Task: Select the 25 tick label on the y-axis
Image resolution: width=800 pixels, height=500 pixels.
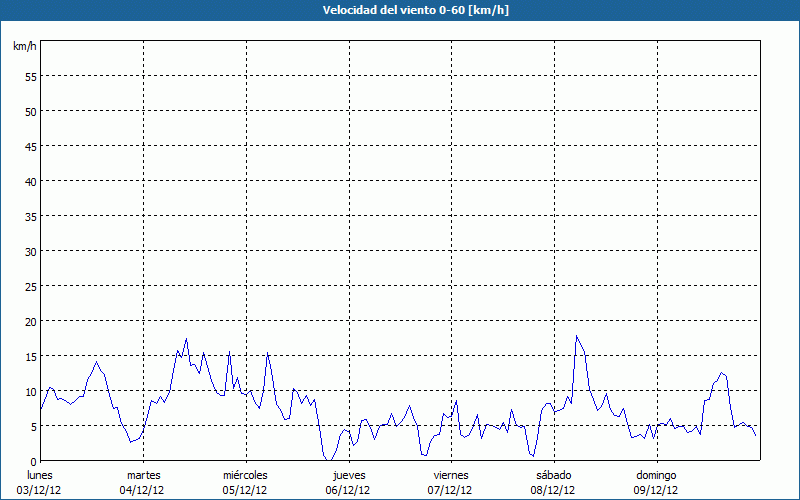Action: (x=30, y=286)
